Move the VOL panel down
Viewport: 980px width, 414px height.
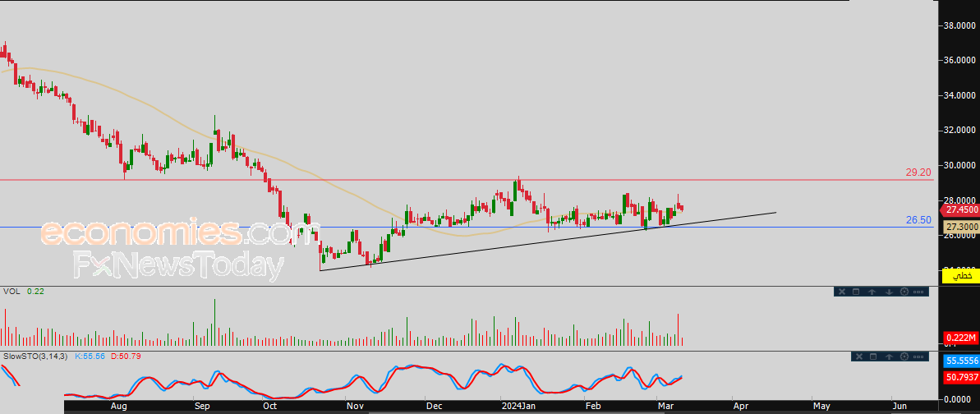[890, 292]
